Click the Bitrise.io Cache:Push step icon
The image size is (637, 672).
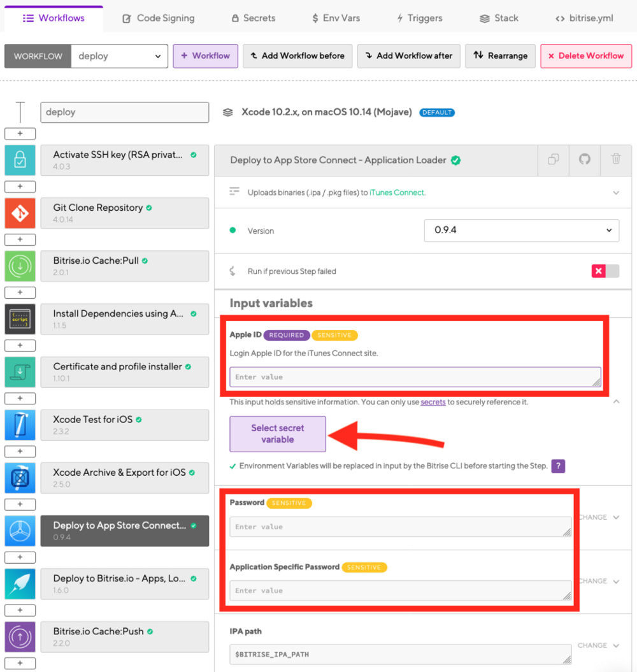[x=20, y=637]
